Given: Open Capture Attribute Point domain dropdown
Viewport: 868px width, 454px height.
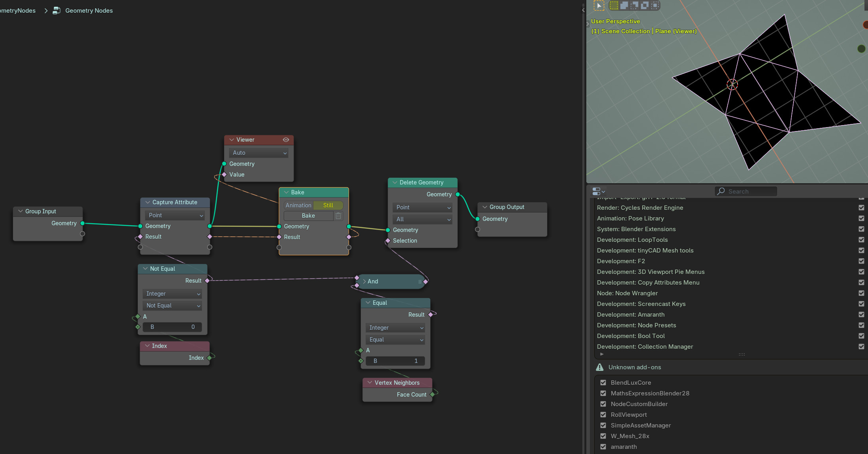Looking at the screenshot, I should click(175, 215).
